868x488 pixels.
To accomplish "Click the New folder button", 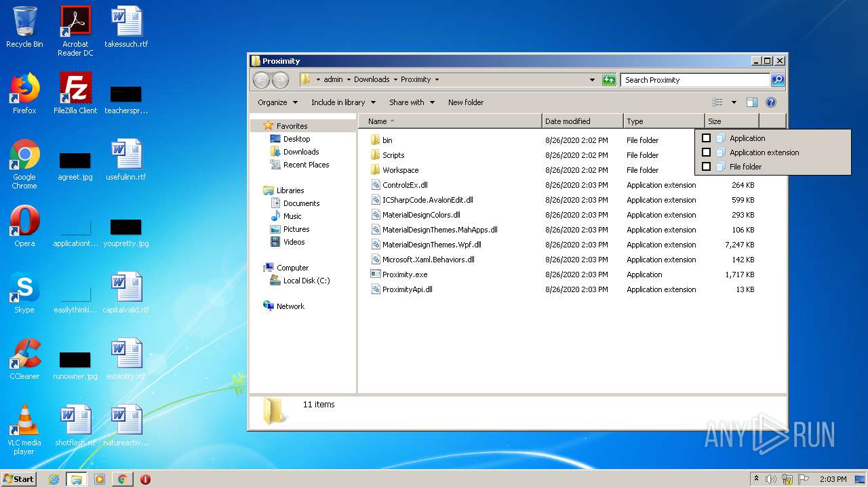I will tap(466, 102).
